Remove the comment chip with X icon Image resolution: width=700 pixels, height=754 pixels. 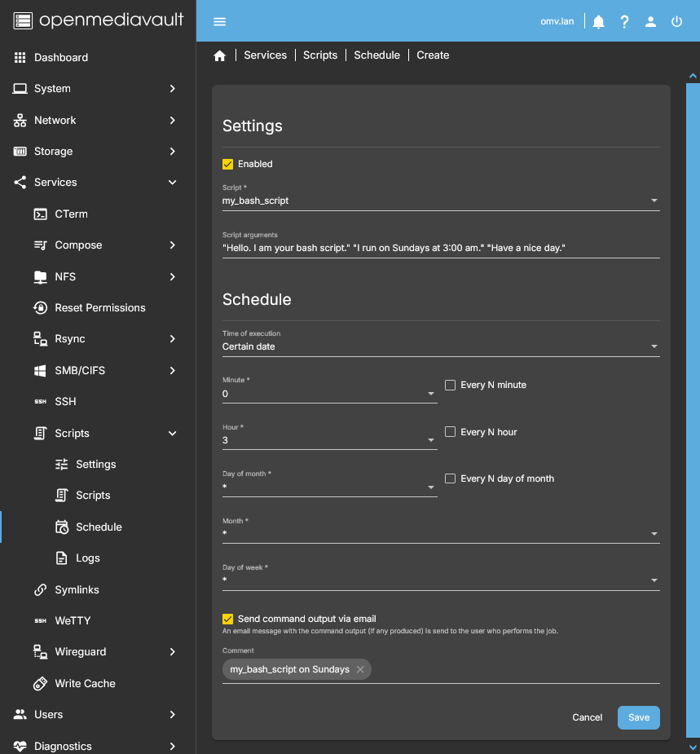(360, 669)
